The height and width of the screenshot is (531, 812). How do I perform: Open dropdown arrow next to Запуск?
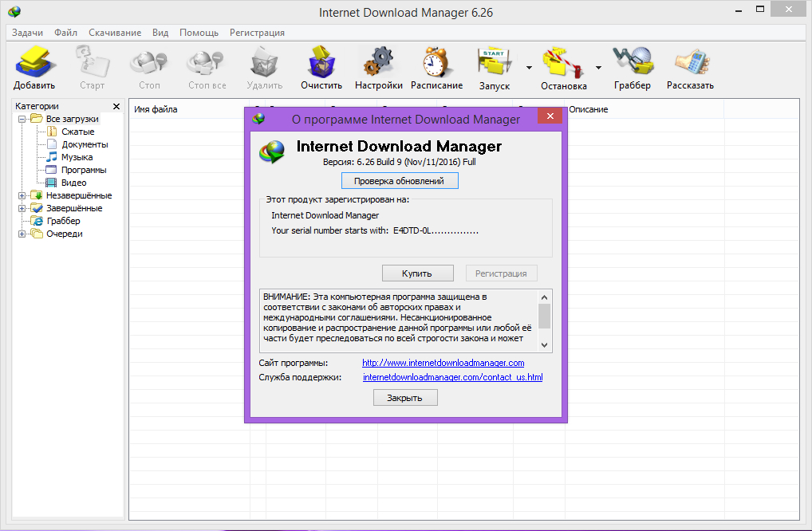(529, 68)
